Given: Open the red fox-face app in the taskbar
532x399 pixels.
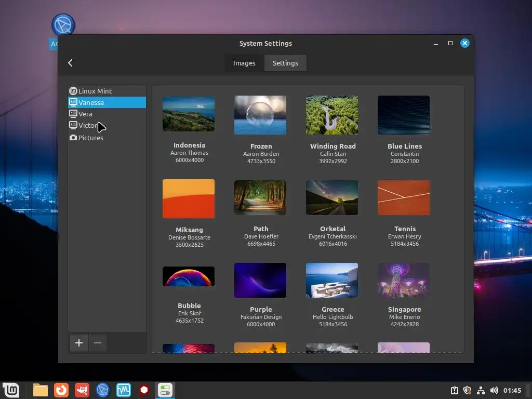Looking at the screenshot, I should (x=82, y=390).
